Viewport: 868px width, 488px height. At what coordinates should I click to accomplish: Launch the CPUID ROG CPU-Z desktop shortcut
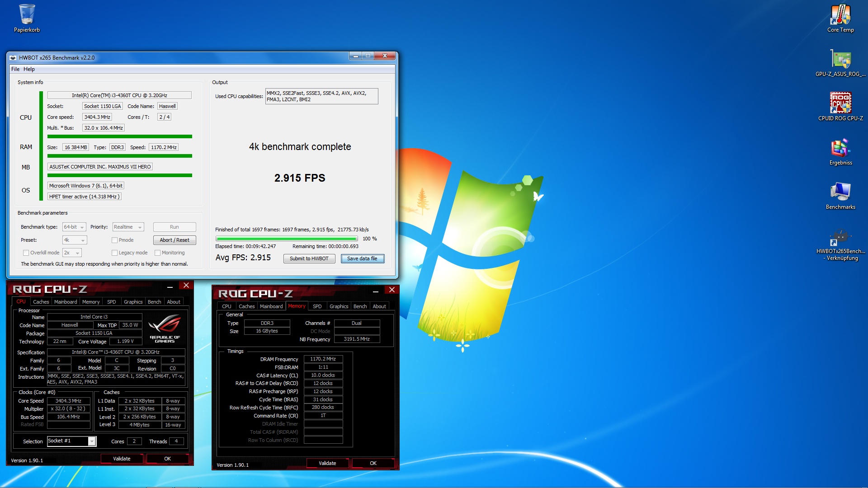click(x=840, y=107)
